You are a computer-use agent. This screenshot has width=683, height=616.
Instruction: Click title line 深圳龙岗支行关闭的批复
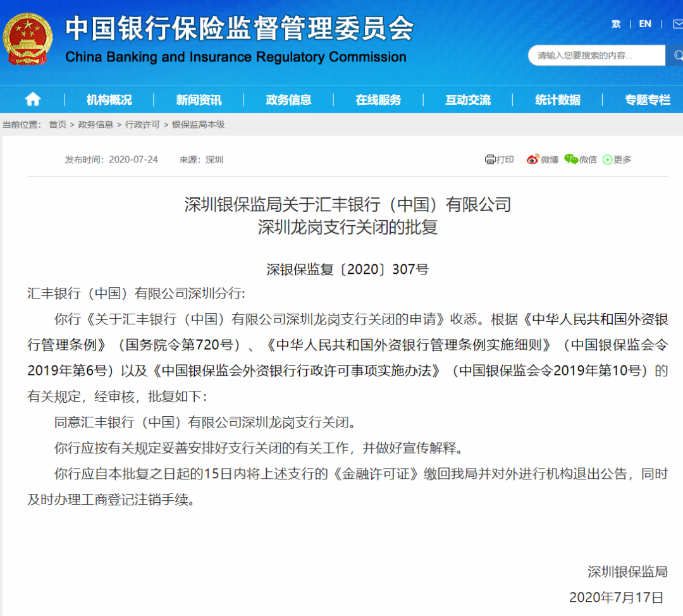[x=348, y=227]
